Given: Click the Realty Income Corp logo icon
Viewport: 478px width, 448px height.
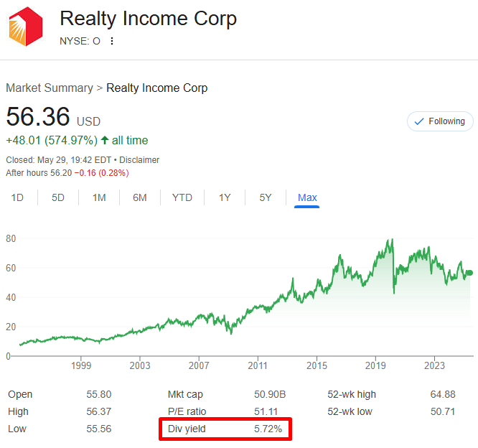Looking at the screenshot, I should tap(27, 26).
